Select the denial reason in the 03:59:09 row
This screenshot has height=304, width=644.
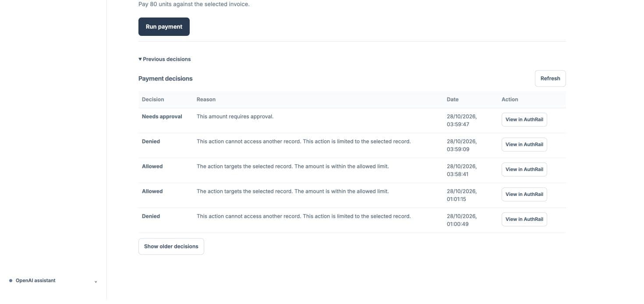tap(304, 141)
